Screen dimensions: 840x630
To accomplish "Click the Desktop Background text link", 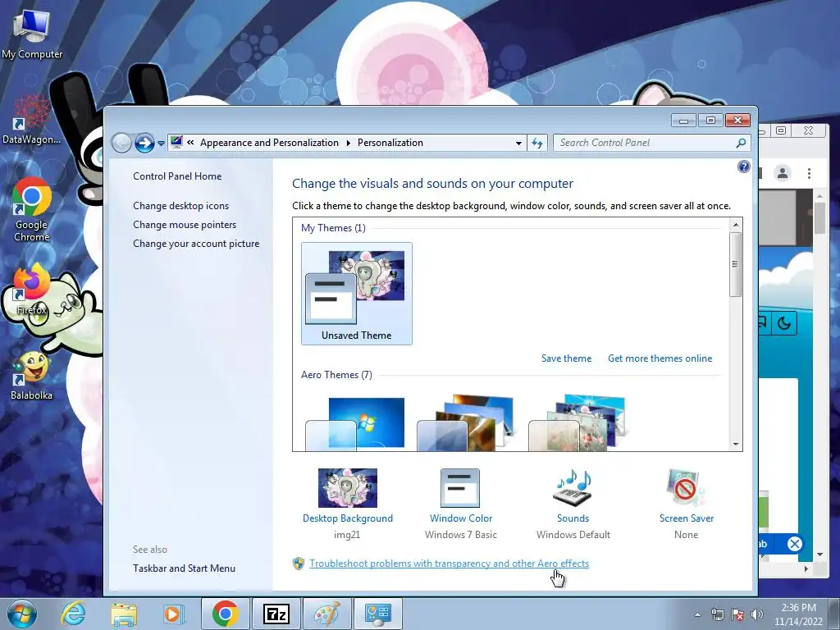I will point(348,518).
